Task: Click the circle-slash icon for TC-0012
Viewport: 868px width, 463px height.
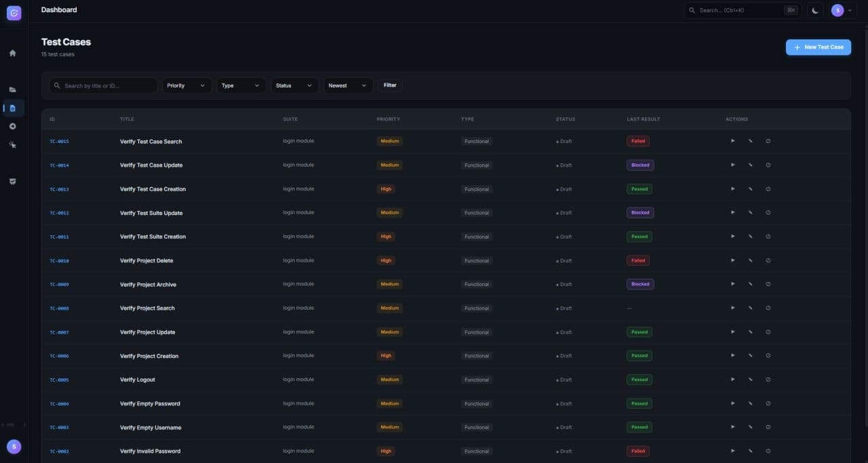Action: [768, 212]
